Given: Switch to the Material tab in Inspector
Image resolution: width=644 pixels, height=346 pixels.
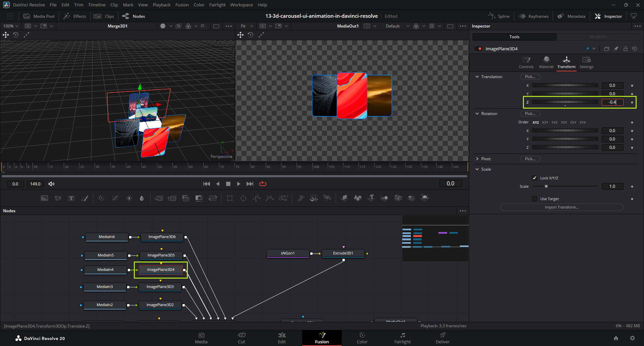Looking at the screenshot, I should 546,62.
